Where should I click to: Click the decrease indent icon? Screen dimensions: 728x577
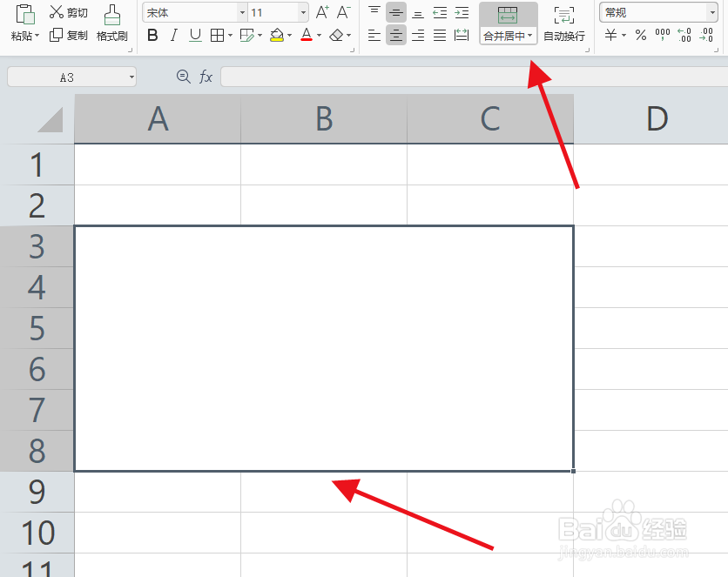tap(440, 12)
